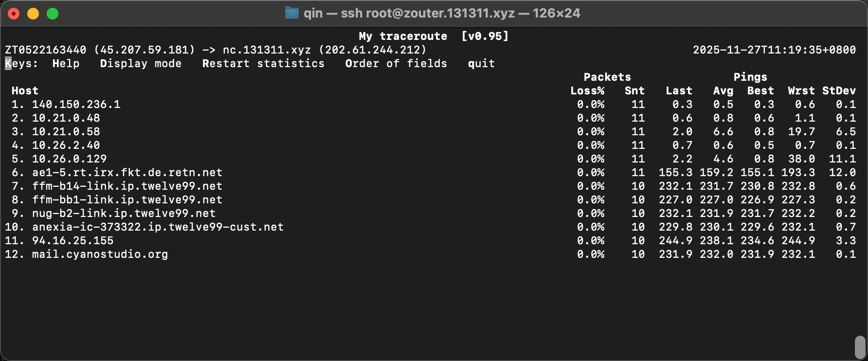This screenshot has height=361, width=868.
Task: Click the green full-screen window button
Action: click(x=53, y=14)
